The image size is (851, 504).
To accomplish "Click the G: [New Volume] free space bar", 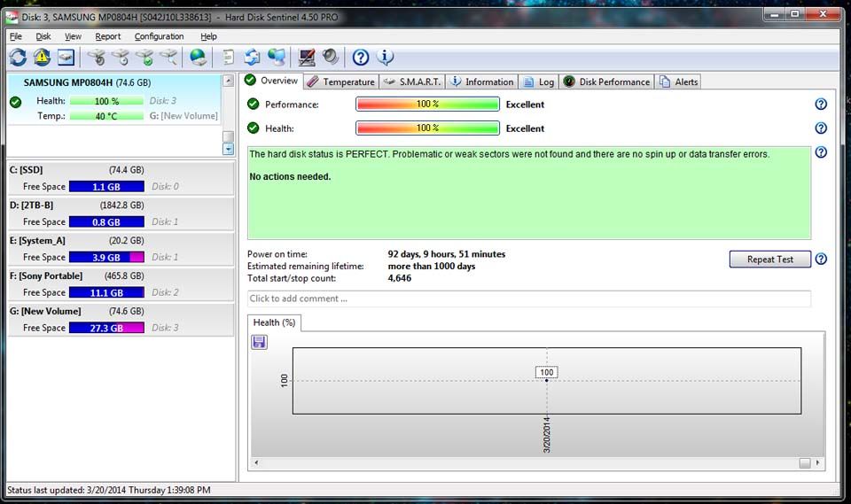I will pyautogui.click(x=106, y=328).
